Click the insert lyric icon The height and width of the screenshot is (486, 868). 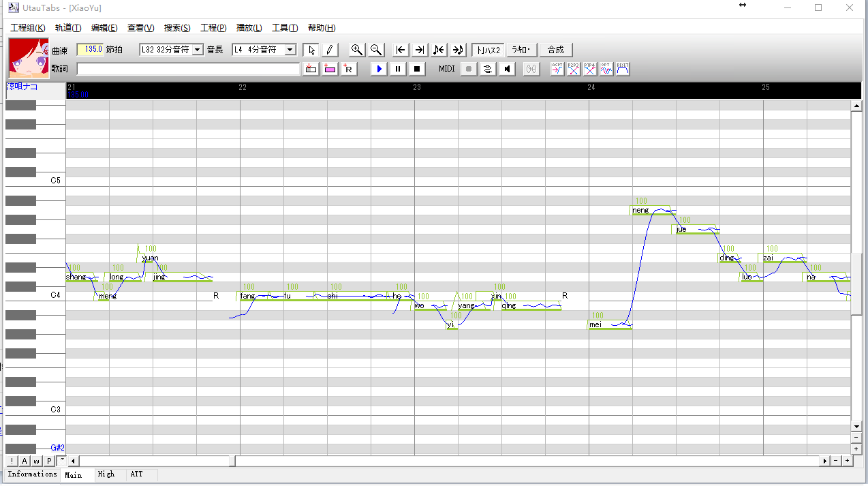tap(311, 69)
